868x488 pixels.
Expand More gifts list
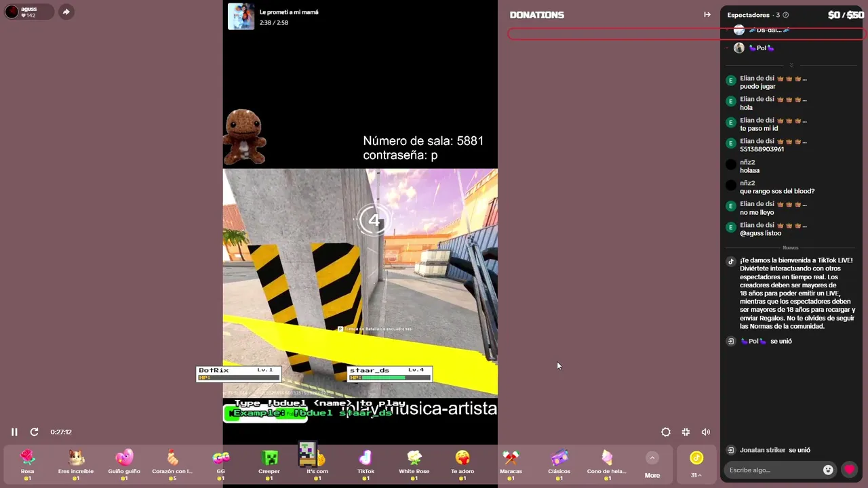coord(652,465)
